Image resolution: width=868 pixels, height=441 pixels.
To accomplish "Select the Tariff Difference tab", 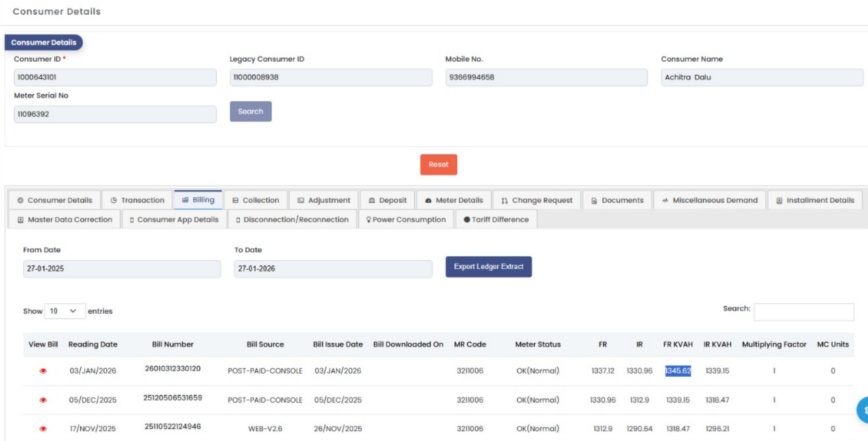I will 496,220.
